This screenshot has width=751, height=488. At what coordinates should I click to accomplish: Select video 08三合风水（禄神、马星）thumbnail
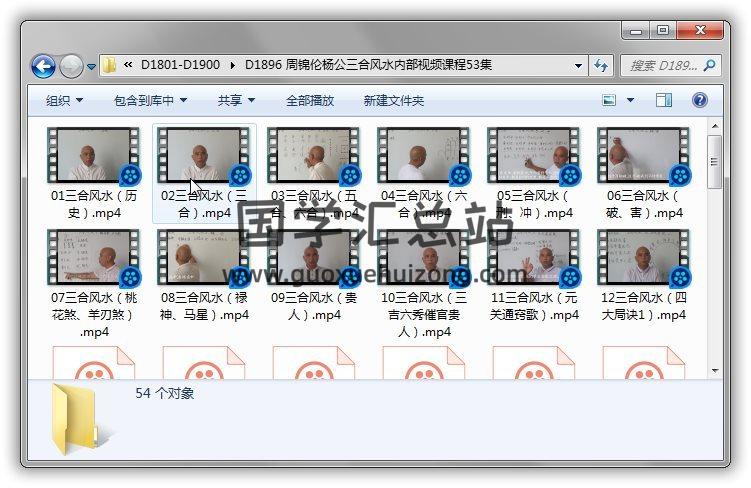pos(204,257)
